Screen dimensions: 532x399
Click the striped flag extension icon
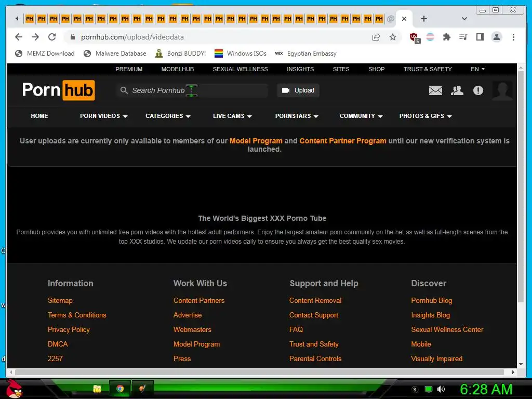coord(430,37)
